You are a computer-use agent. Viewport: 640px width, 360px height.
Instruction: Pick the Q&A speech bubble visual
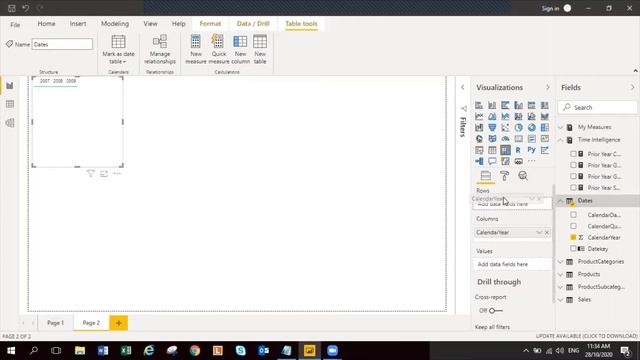coord(492,161)
